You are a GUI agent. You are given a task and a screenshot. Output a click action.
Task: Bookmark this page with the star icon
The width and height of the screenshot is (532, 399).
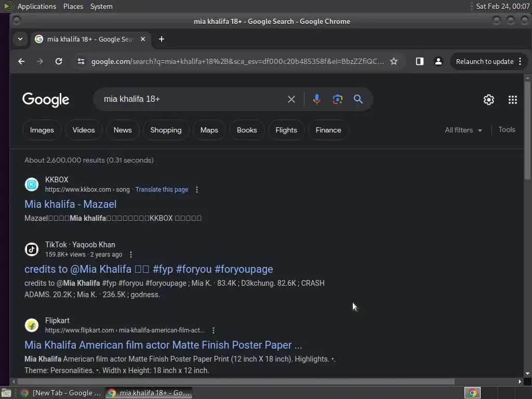click(x=394, y=61)
